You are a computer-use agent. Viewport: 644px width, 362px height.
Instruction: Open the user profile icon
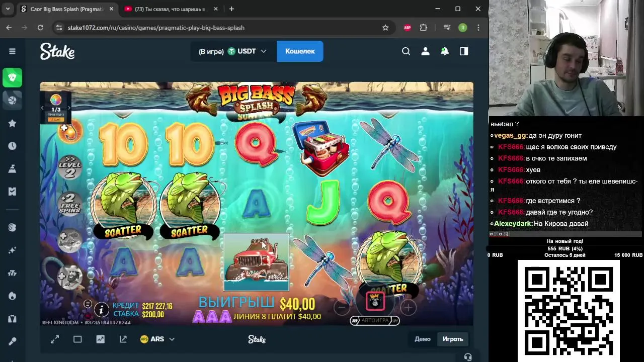(x=425, y=51)
